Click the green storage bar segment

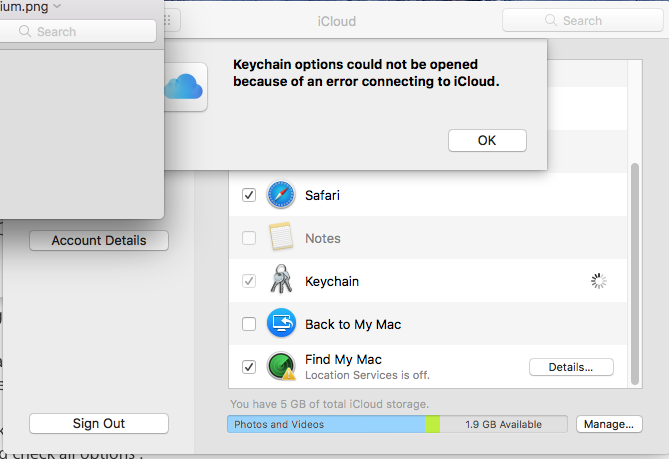tap(432, 424)
